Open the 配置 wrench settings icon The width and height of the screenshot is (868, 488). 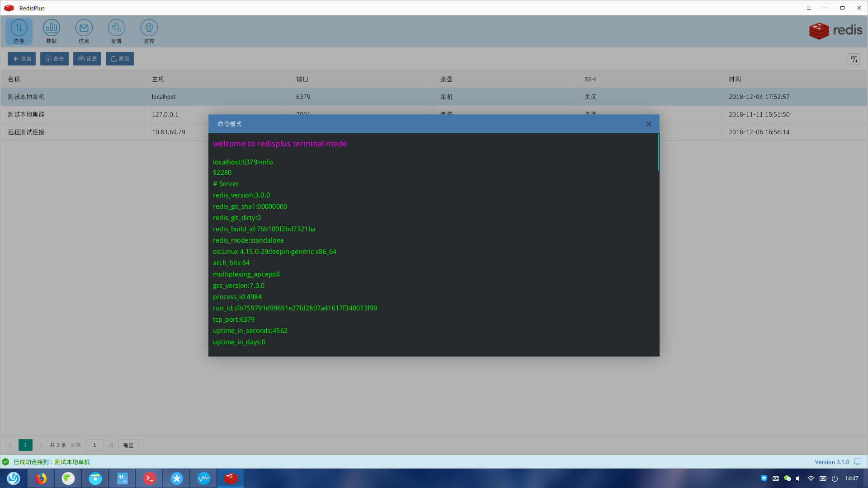117,31
